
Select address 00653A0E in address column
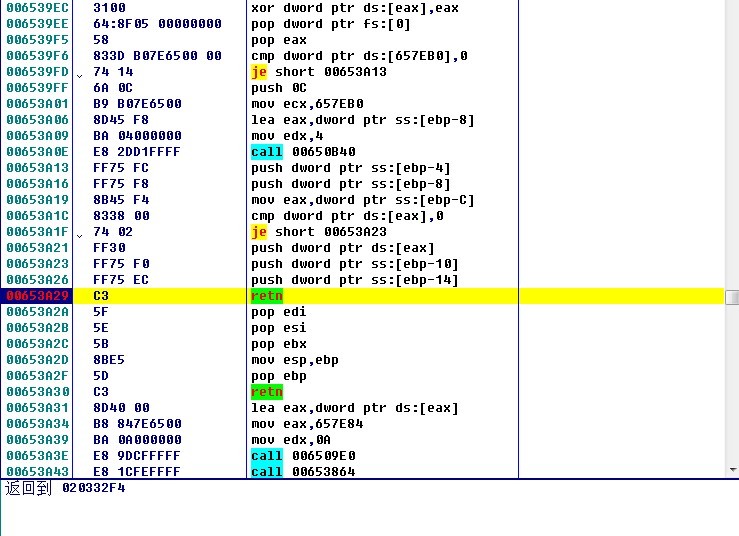coord(37,152)
